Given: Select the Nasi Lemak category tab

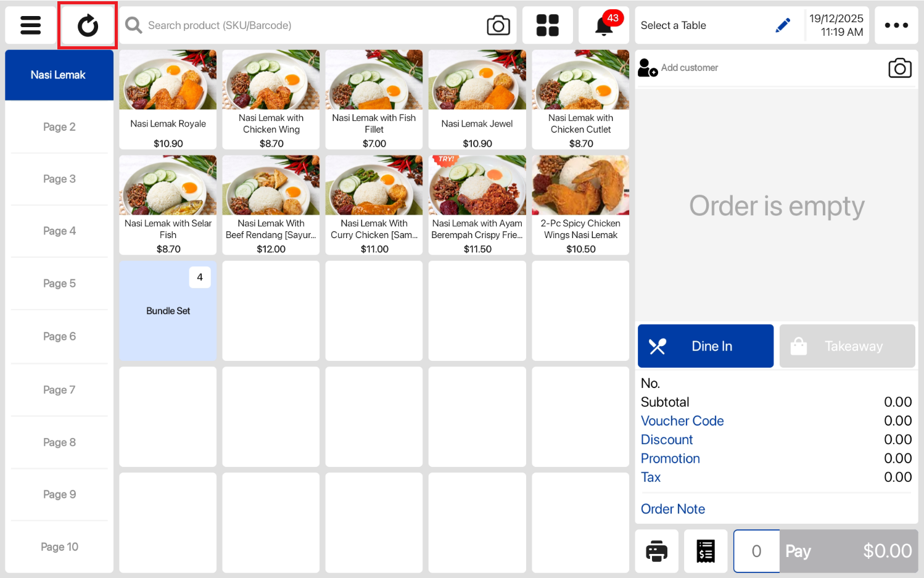Looking at the screenshot, I should (59, 75).
